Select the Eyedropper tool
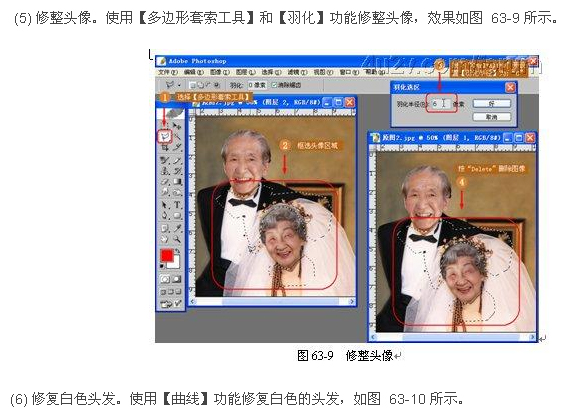The width and height of the screenshot is (568, 420). pyautogui.click(x=177, y=228)
